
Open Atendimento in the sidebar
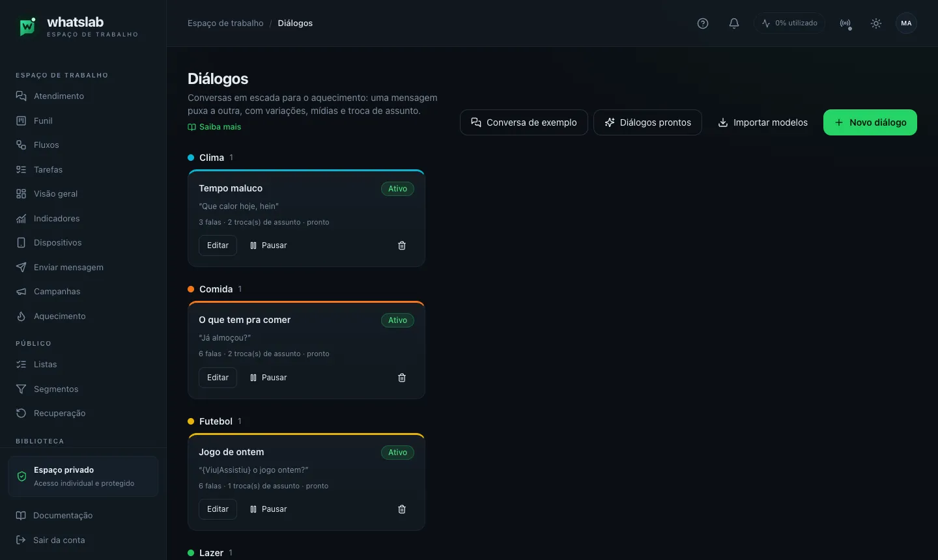click(x=83, y=96)
